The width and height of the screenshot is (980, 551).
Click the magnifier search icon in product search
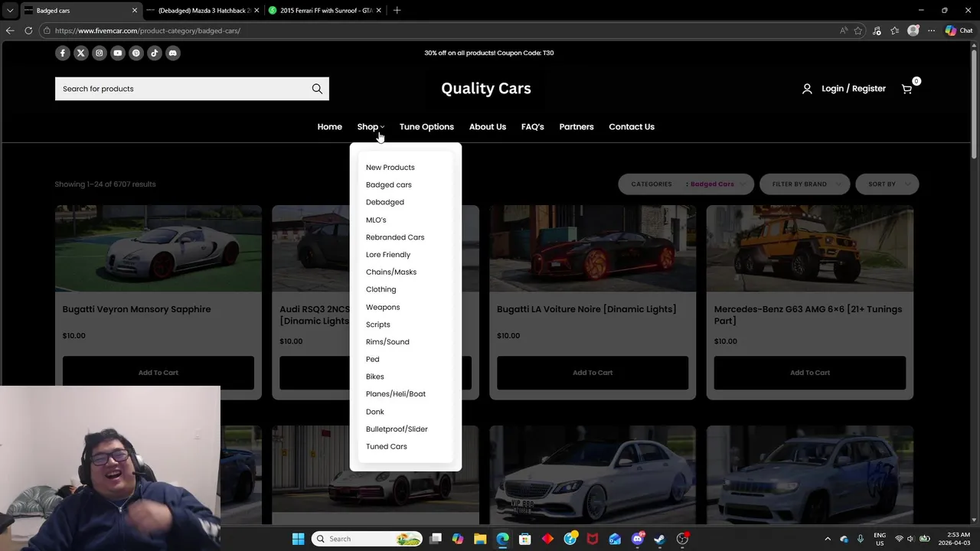tap(317, 89)
